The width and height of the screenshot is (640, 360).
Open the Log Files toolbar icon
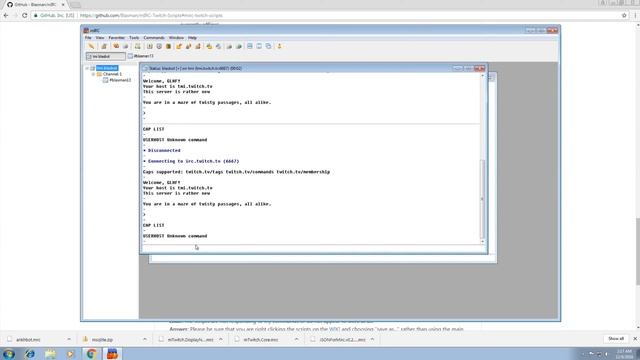(218, 46)
